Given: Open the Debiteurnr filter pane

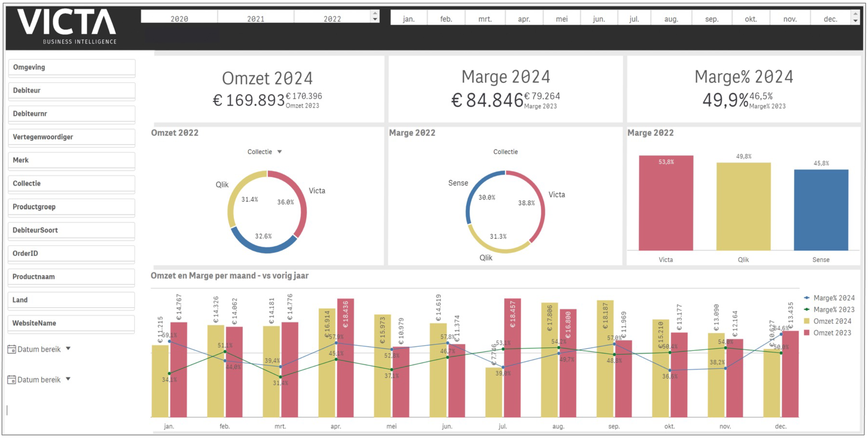Looking at the screenshot, I should click(72, 114).
